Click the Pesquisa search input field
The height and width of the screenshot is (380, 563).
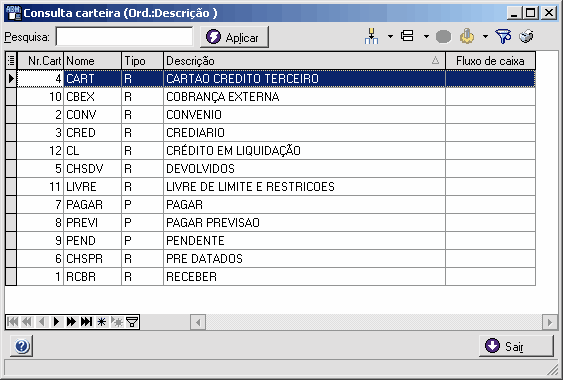tap(124, 37)
